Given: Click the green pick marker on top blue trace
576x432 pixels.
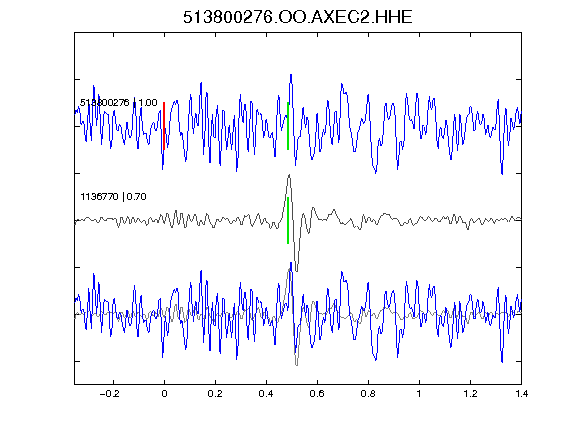Looking at the screenshot, I should click(x=288, y=126).
